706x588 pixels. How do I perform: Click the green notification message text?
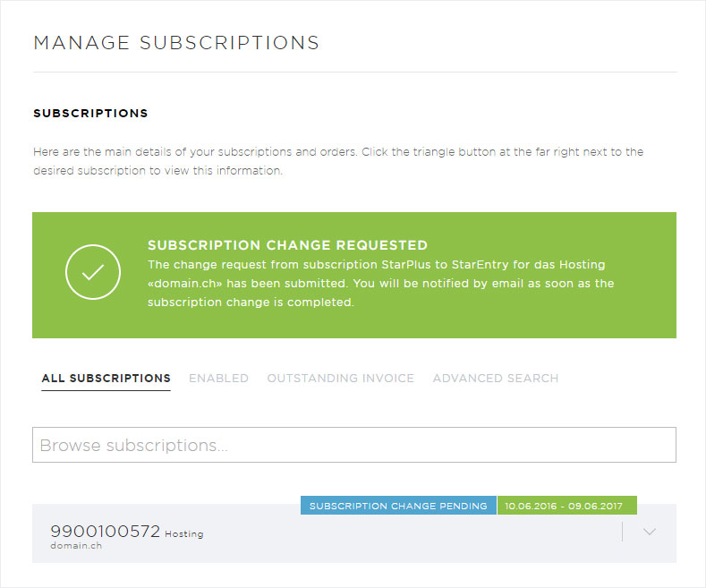click(x=381, y=283)
